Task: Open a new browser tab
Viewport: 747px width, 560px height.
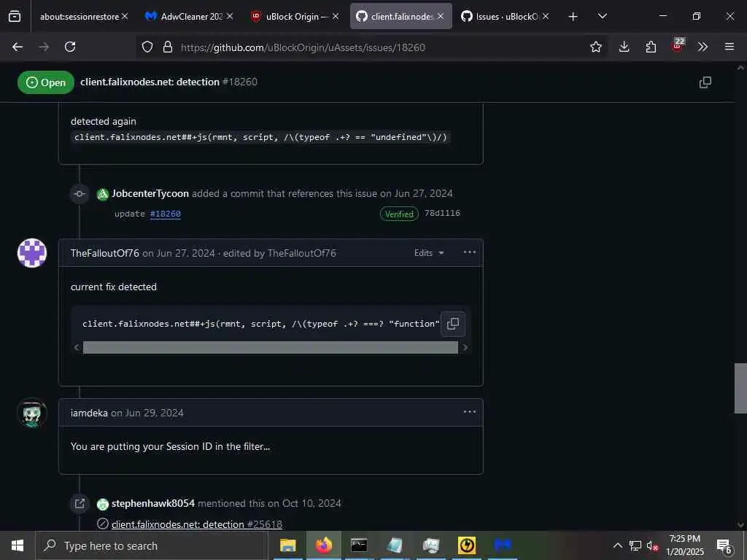Action: [x=573, y=17]
